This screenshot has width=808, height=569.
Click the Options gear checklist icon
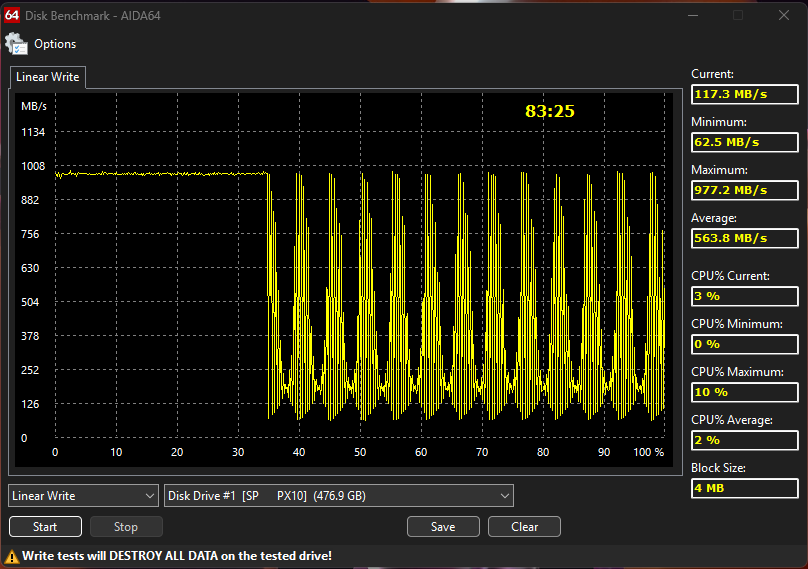pyautogui.click(x=16, y=44)
